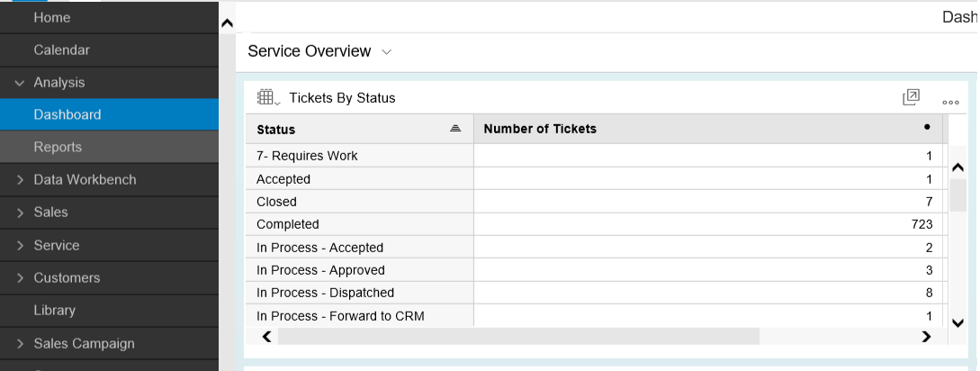Expand the Sales Campaign section
The height and width of the screenshot is (371, 980).
click(x=20, y=343)
